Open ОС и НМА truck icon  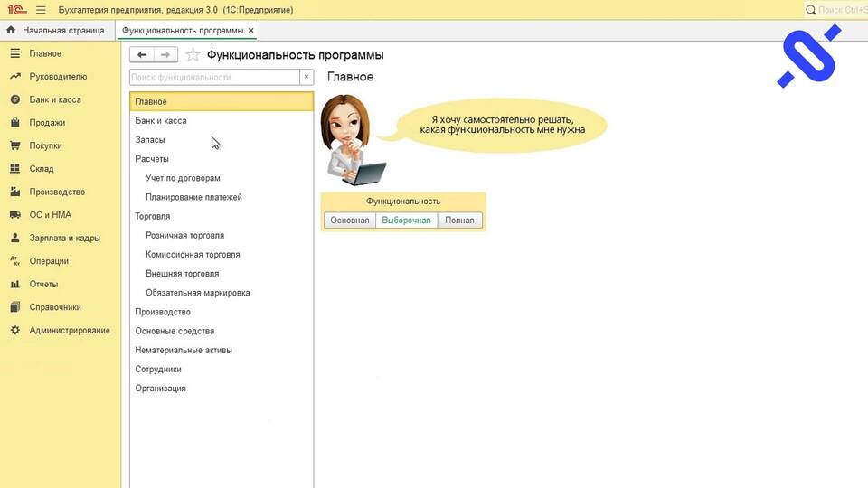click(x=14, y=215)
